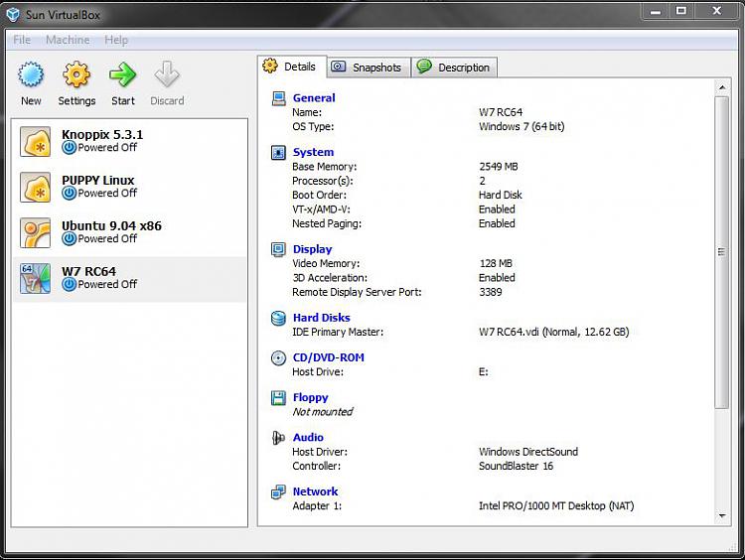Select the Ubuntu 9.04 x86 machine name
The width and height of the screenshot is (745, 560).
click(111, 225)
